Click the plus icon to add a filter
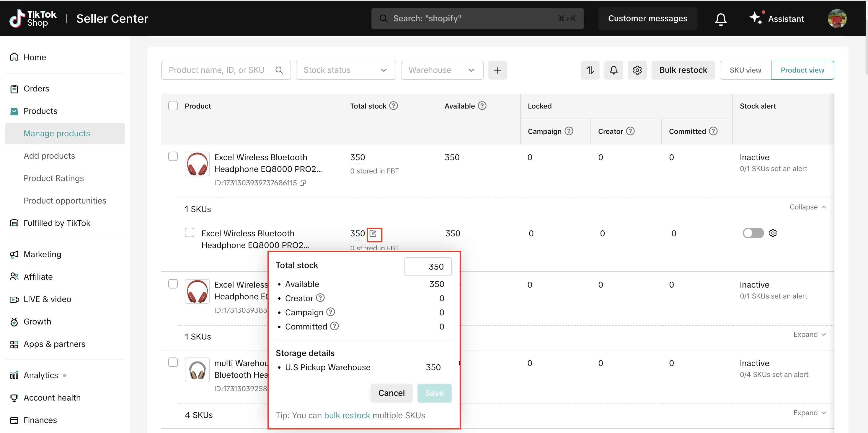 click(x=497, y=70)
